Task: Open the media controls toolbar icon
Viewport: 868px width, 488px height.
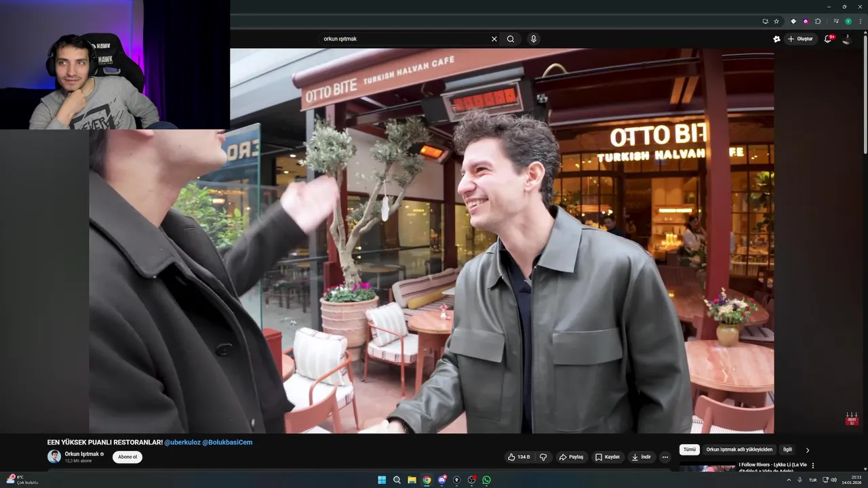Action: click(836, 21)
